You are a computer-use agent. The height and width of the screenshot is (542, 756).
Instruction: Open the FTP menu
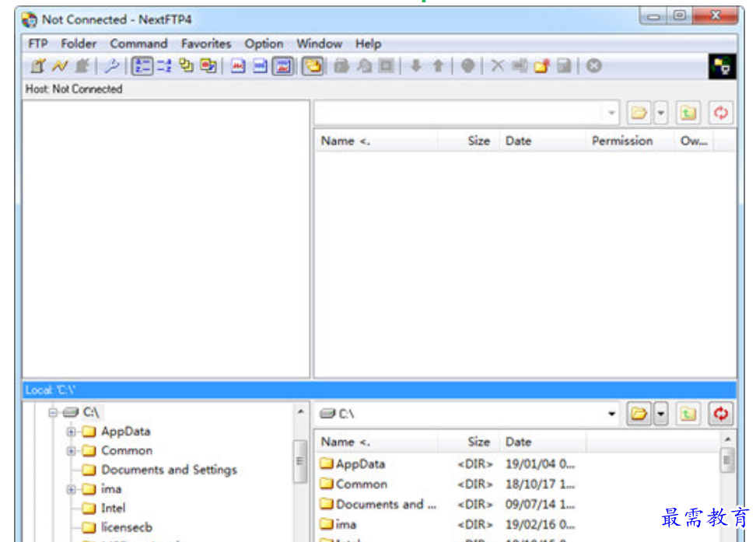[x=37, y=44]
